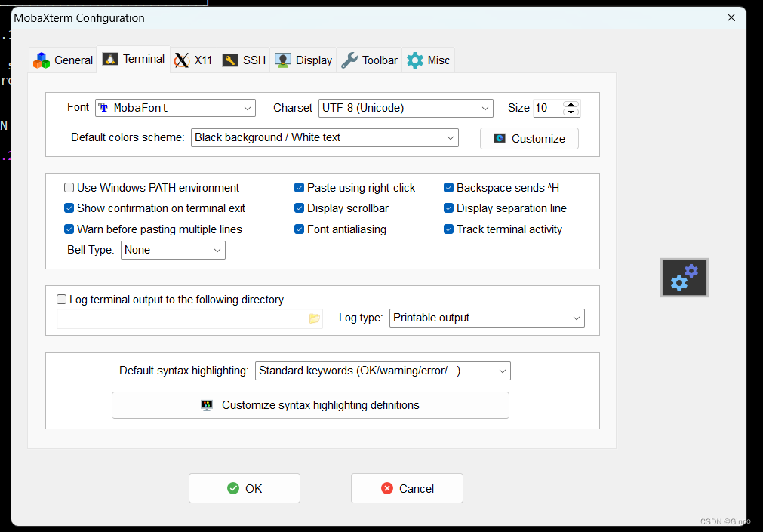Open the Font dropdown showing MobaFont
Image resolution: width=763 pixels, height=532 pixels.
click(175, 108)
